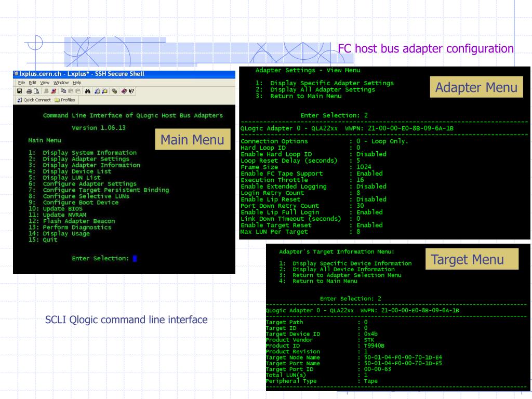The width and height of the screenshot is (532, 399).
Task: Click the 'Peripheral Type' value Tape
Action: tap(371, 381)
